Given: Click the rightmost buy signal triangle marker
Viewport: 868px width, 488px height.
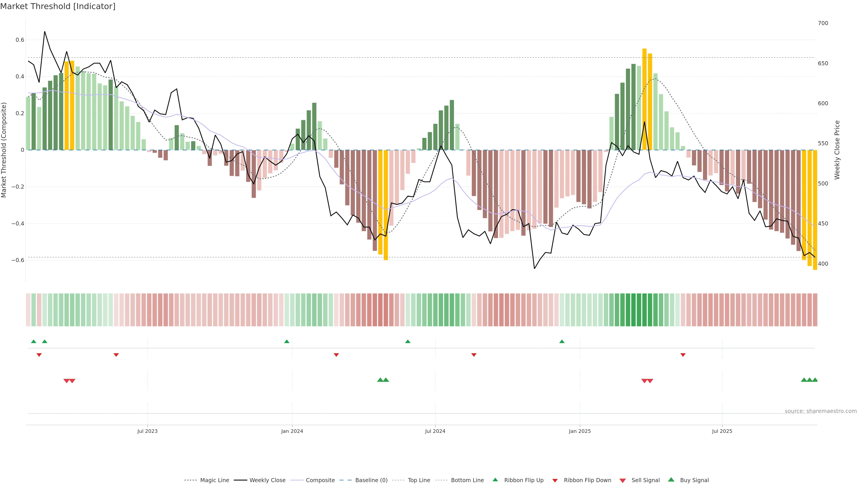Looking at the screenshot, I should click(815, 380).
